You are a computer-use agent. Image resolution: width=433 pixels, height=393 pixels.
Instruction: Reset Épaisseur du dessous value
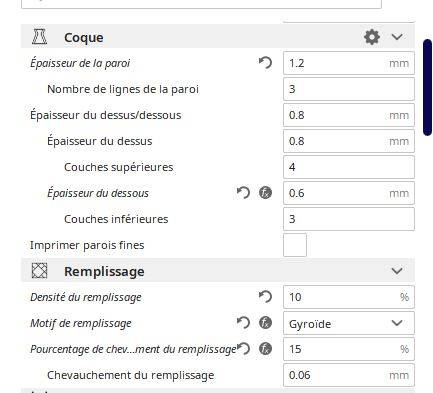(243, 193)
